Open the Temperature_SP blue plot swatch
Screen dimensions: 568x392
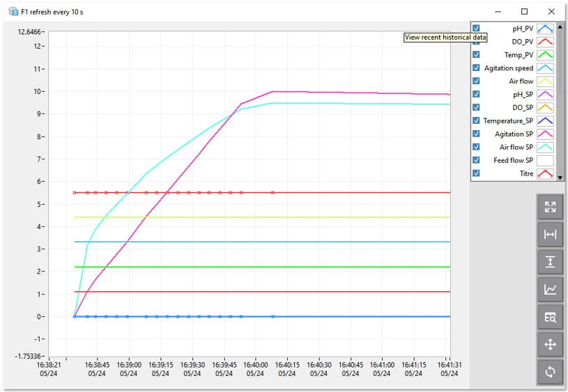pyautogui.click(x=545, y=121)
